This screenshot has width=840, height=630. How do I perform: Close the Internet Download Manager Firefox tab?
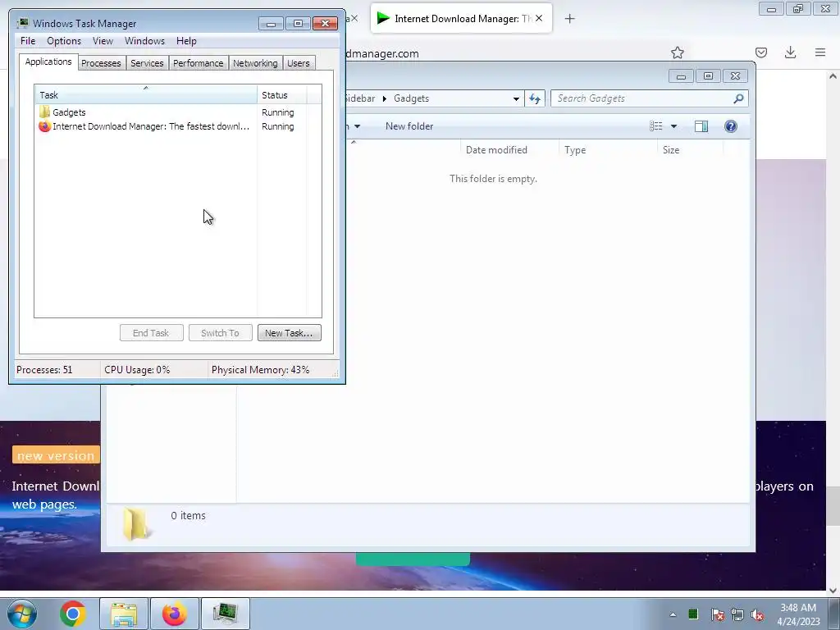(x=539, y=18)
